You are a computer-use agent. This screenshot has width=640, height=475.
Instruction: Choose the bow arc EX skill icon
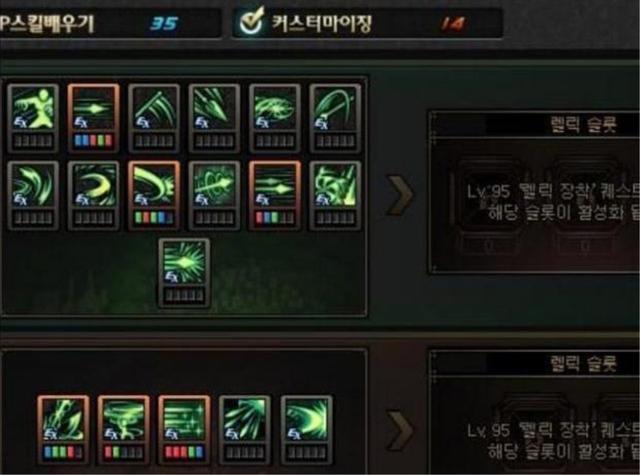[x=335, y=109]
